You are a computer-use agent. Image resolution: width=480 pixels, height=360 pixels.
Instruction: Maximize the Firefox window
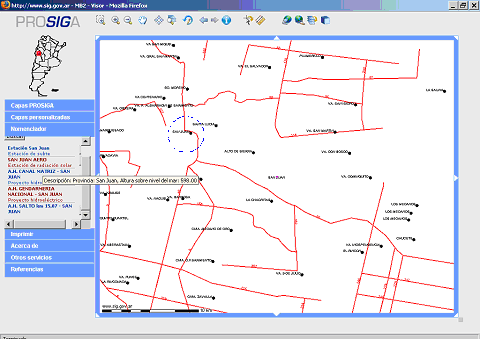pos(463,5)
